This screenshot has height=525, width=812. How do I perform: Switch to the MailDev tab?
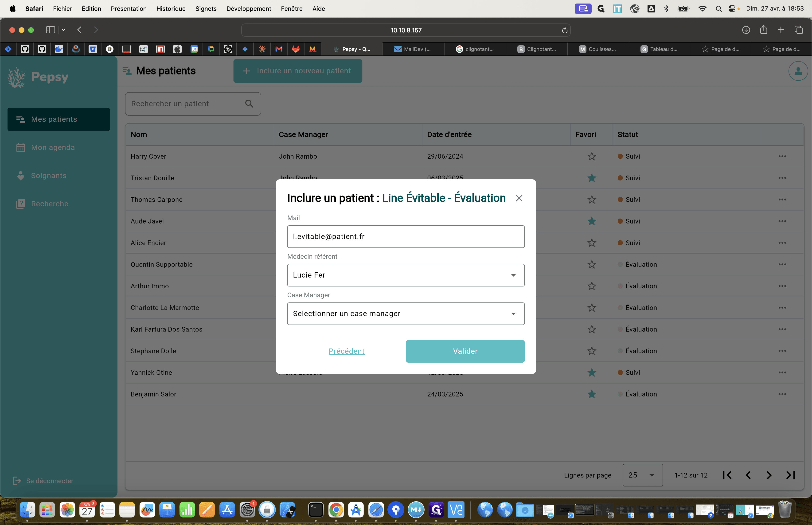[413, 49]
